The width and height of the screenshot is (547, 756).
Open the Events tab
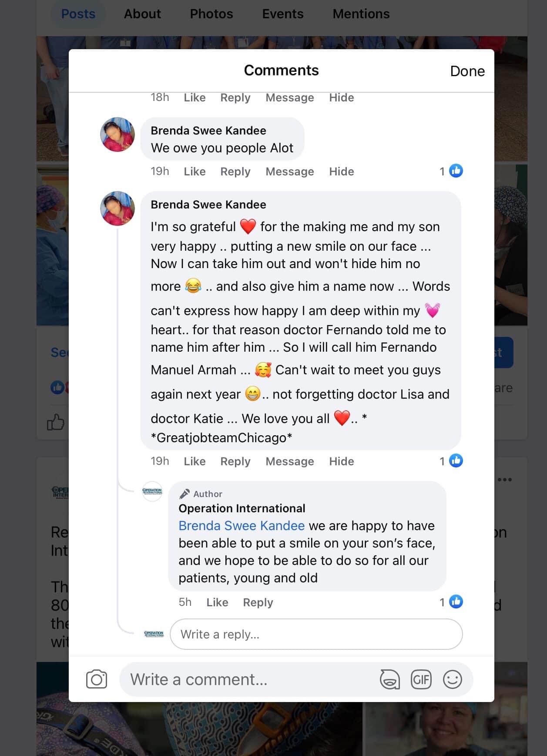tap(283, 14)
